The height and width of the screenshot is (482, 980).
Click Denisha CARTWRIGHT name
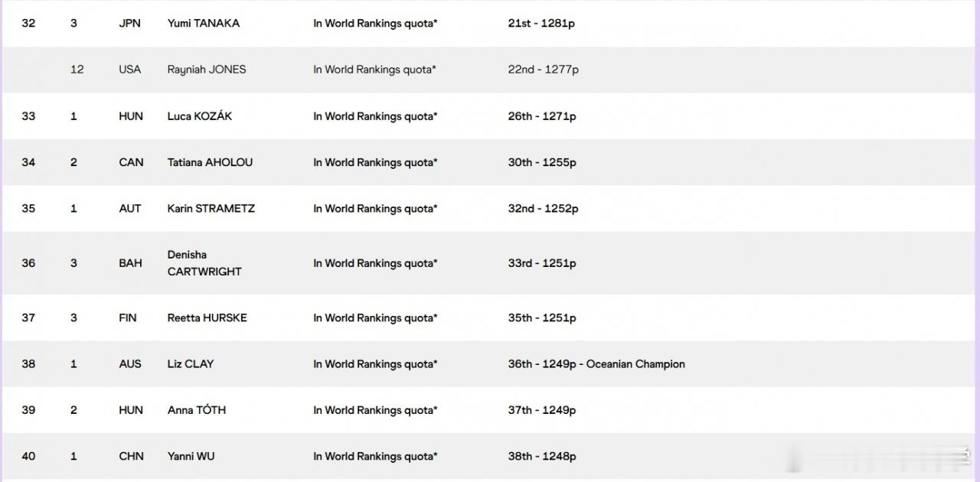pos(204,263)
